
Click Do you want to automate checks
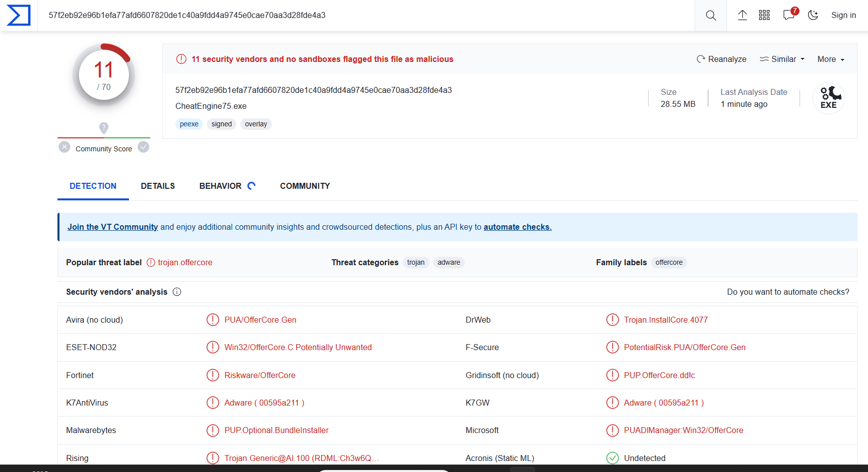tap(788, 292)
